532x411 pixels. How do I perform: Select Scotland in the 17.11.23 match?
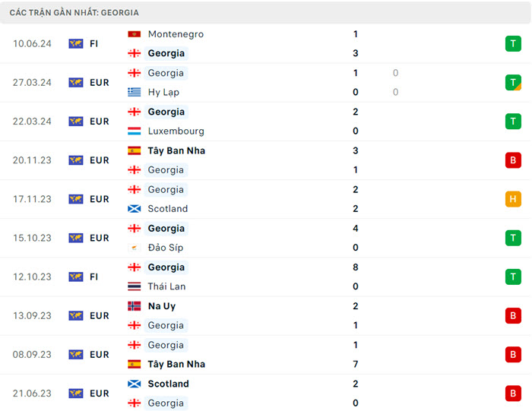[168, 209]
